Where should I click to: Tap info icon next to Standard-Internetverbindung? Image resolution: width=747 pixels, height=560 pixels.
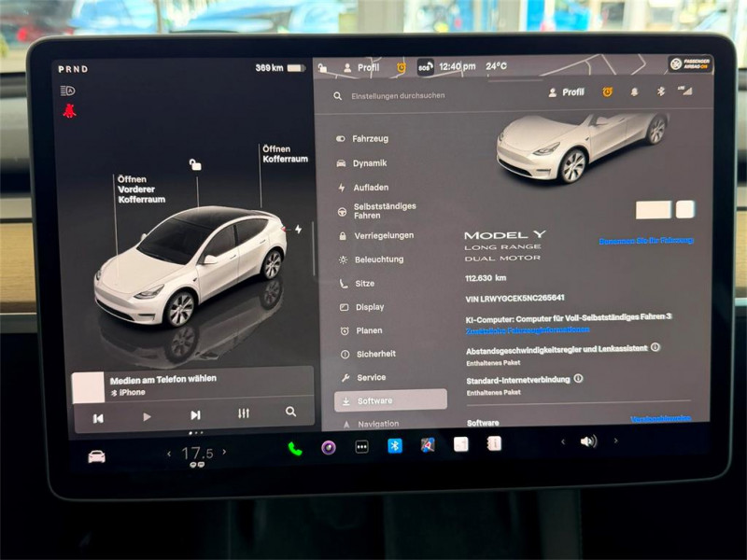[578, 379]
